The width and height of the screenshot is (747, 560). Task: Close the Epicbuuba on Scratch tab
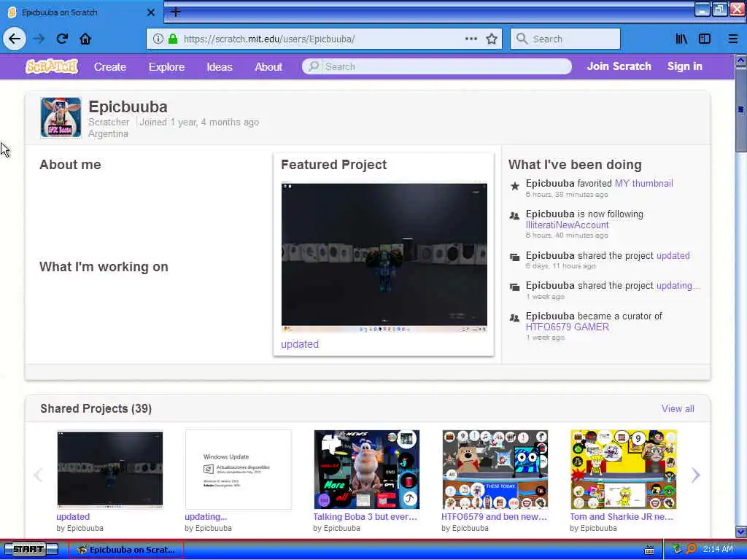point(150,12)
